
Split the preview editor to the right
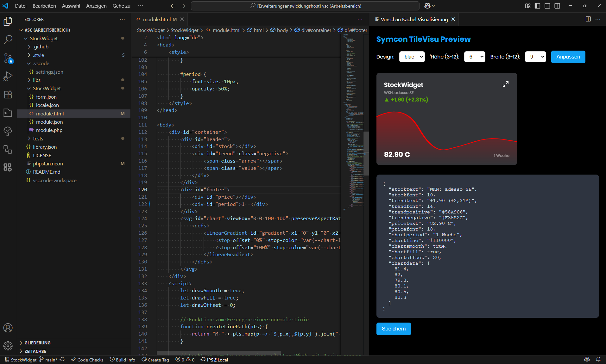[x=588, y=19]
